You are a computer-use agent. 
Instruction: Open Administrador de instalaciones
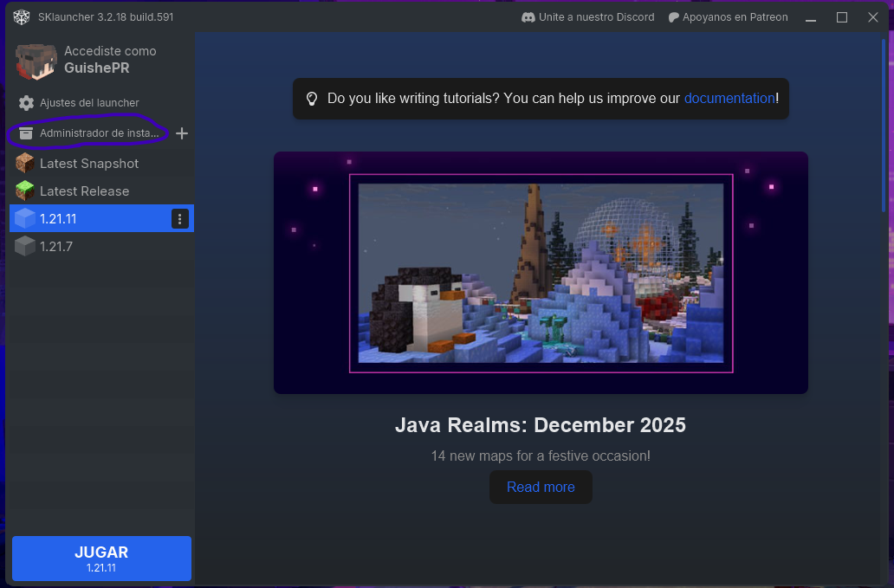[100, 133]
